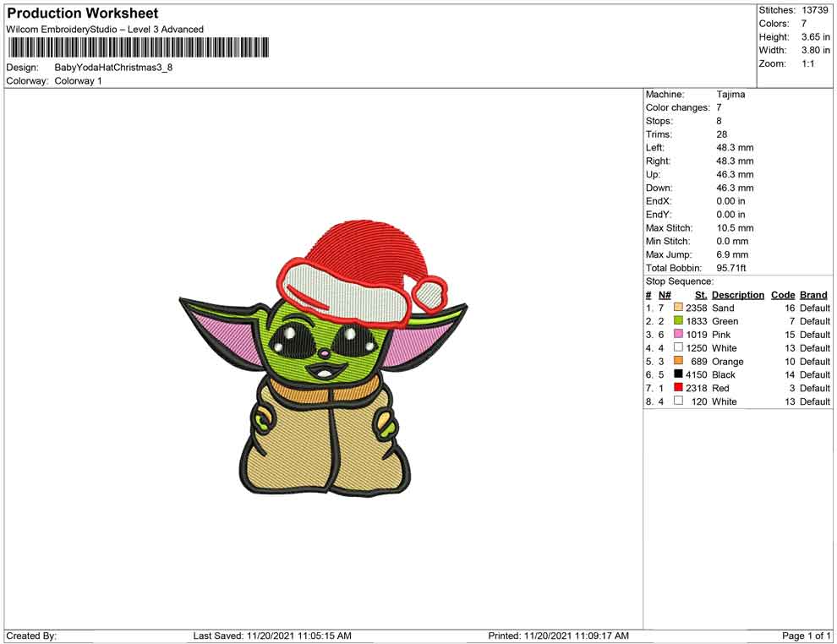Screen dimensions: 837x644
Task: Click the Stops value '8'
Action: click(719, 121)
